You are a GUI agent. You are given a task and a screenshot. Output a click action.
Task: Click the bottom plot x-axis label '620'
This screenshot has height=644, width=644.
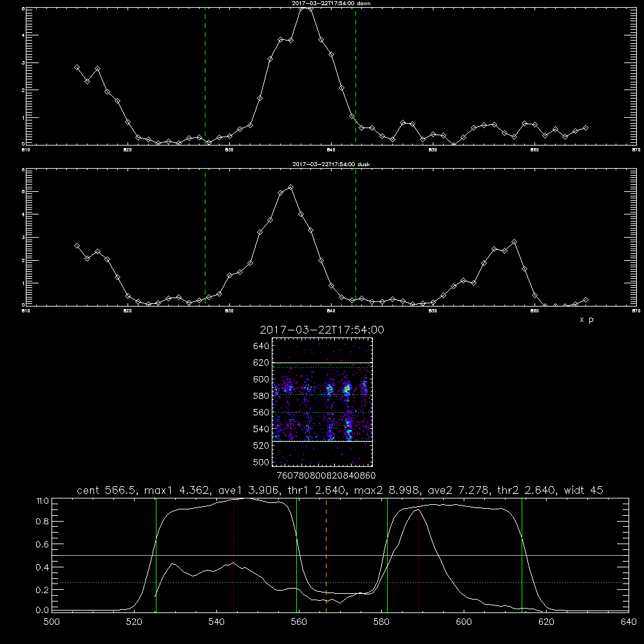point(546,622)
